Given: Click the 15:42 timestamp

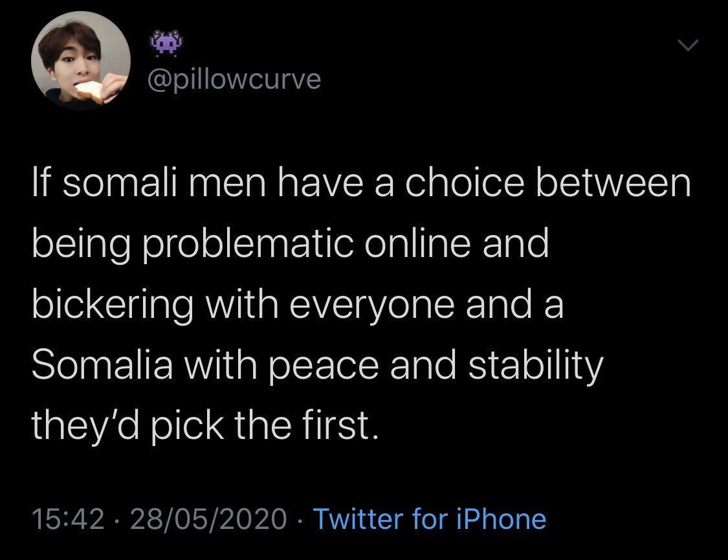Looking at the screenshot, I should pyautogui.click(x=68, y=519).
